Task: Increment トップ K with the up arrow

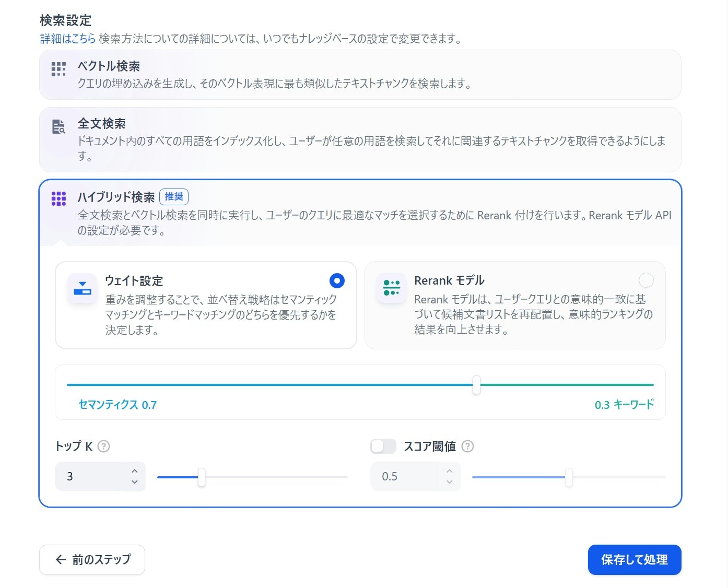Action: coord(135,471)
